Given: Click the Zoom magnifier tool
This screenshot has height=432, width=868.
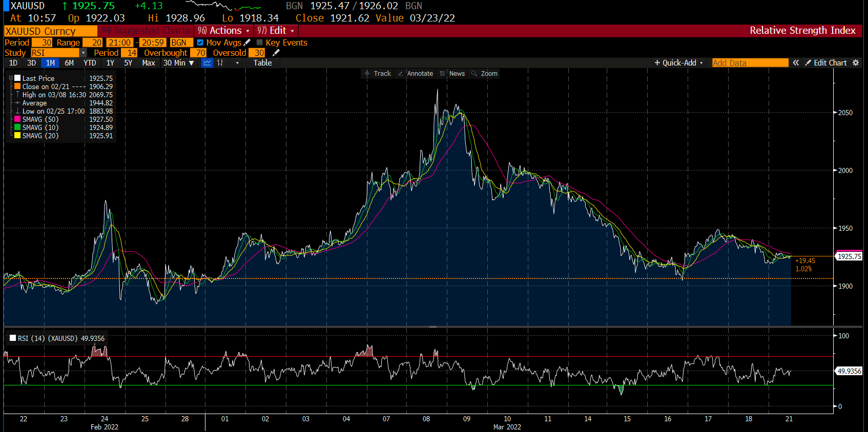Looking at the screenshot, I should coord(484,74).
